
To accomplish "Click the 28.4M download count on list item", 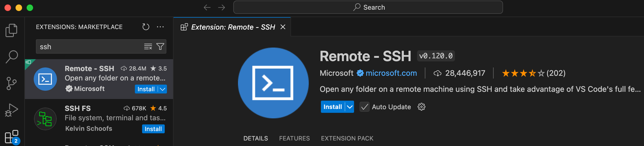I will [134, 68].
